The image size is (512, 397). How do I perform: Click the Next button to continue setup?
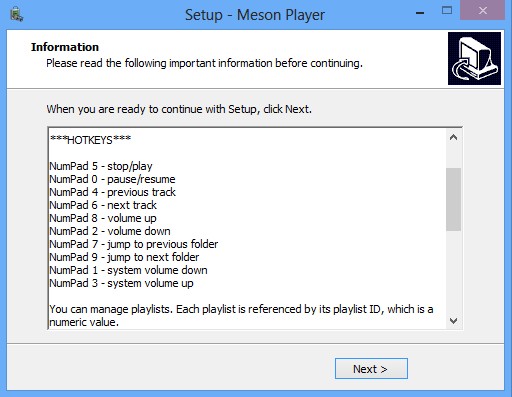371,369
